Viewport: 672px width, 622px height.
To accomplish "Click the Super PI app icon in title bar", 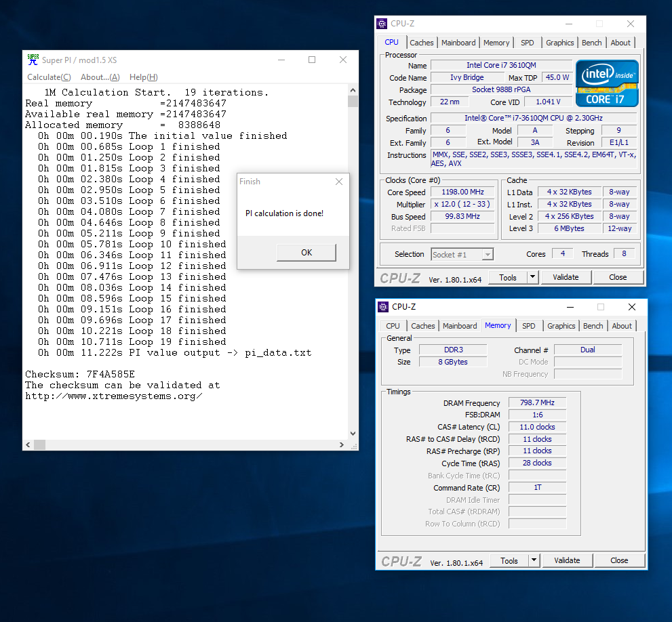I will (33, 60).
